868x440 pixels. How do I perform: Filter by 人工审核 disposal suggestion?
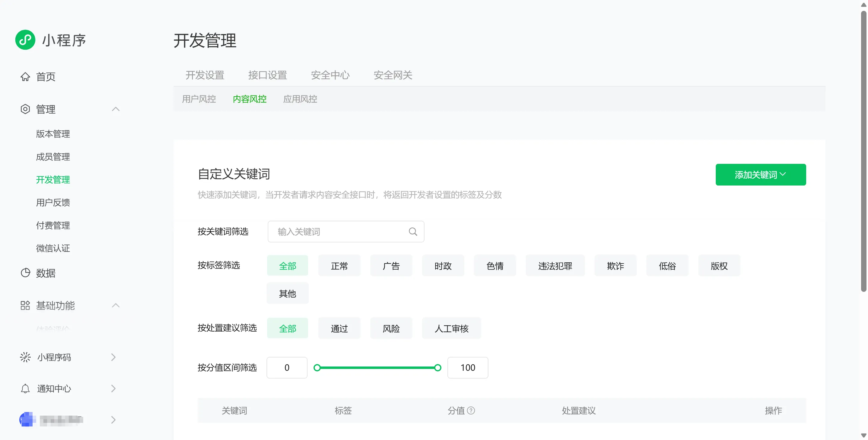pyautogui.click(x=451, y=328)
